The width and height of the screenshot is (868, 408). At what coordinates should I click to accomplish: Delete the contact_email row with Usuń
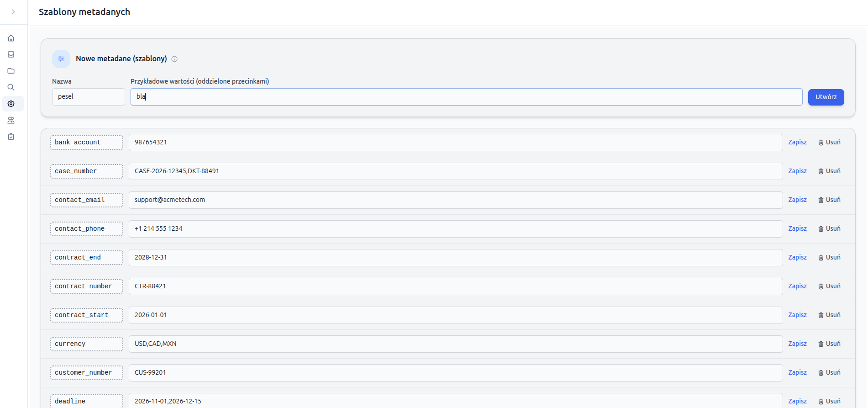coord(829,200)
